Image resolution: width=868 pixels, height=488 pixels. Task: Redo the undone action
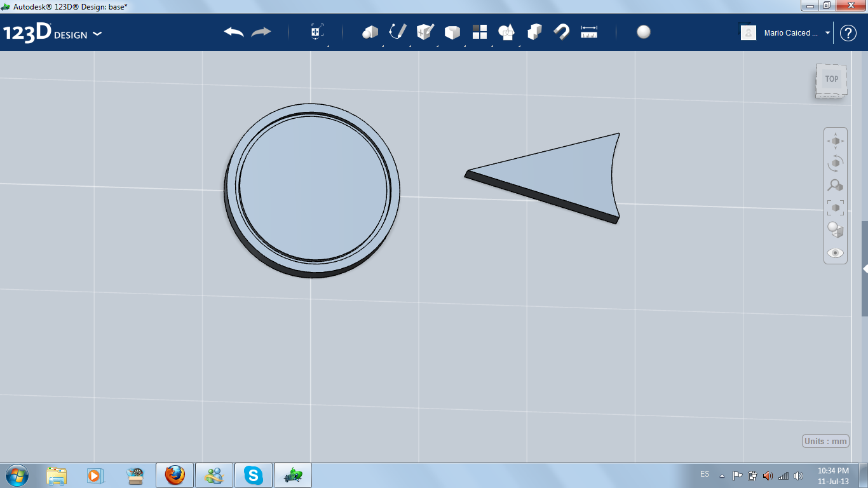[261, 32]
